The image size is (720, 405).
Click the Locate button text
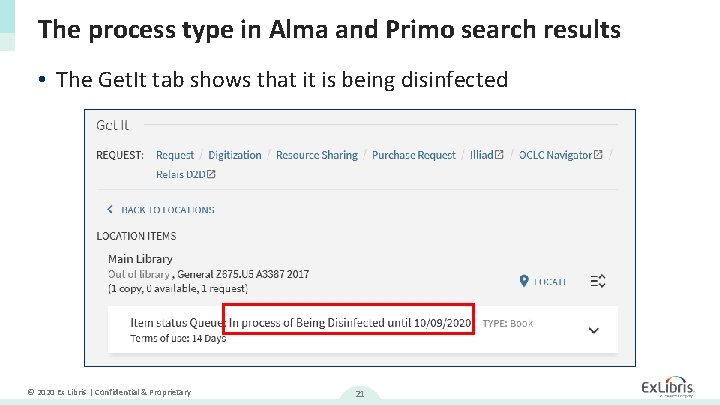click(549, 282)
